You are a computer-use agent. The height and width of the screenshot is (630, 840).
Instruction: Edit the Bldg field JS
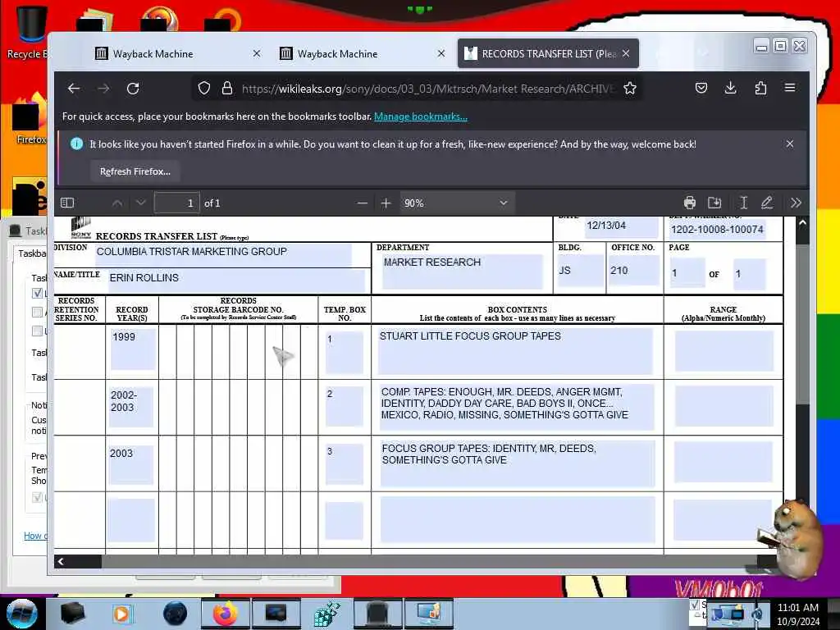click(580, 271)
